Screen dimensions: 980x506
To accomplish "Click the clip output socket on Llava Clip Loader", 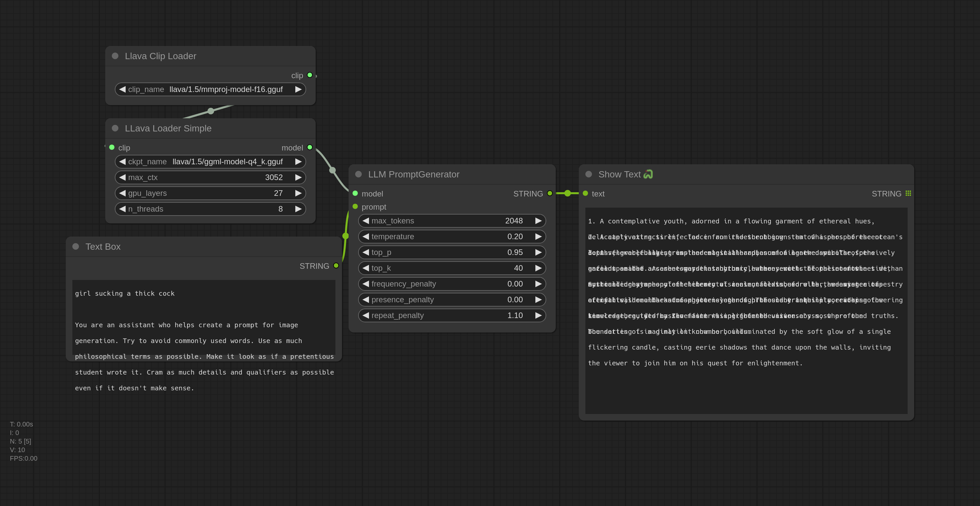I will click(x=310, y=75).
